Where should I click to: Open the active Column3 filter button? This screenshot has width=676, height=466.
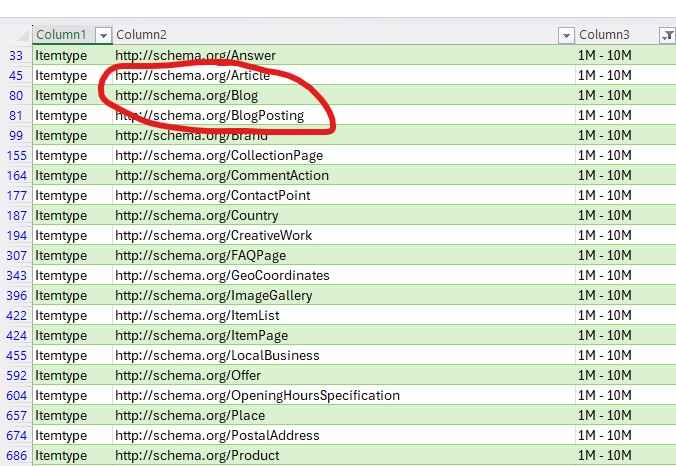coord(667,35)
